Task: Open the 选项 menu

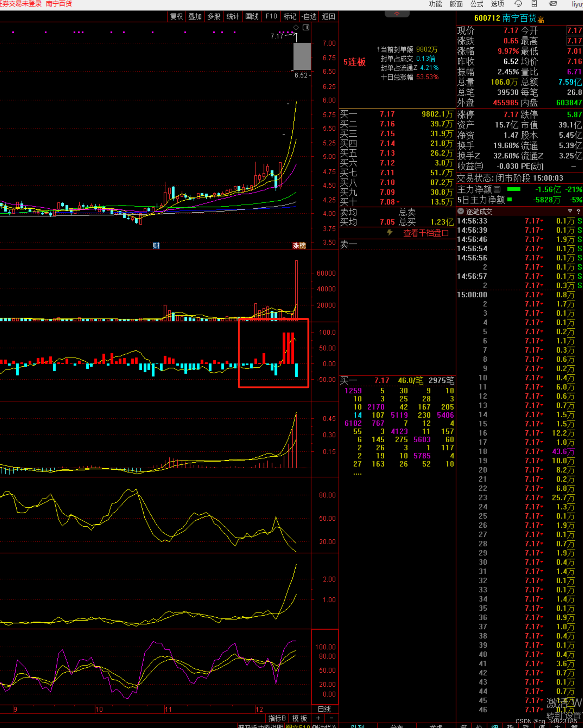Action: tap(497, 4)
